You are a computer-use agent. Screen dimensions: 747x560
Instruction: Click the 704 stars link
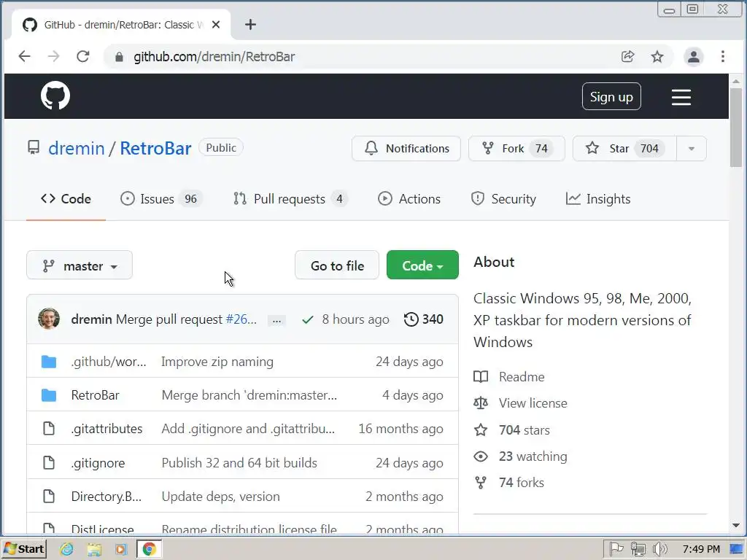(524, 430)
